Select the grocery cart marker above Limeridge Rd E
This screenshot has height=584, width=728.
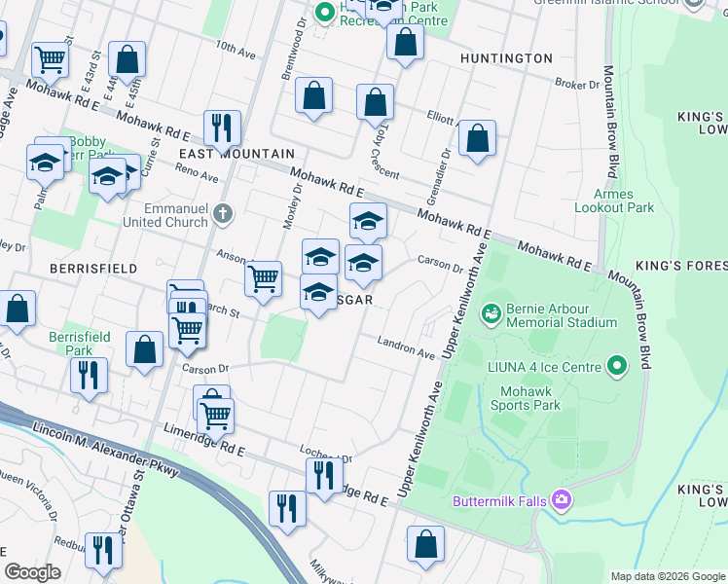pyautogui.click(x=215, y=419)
